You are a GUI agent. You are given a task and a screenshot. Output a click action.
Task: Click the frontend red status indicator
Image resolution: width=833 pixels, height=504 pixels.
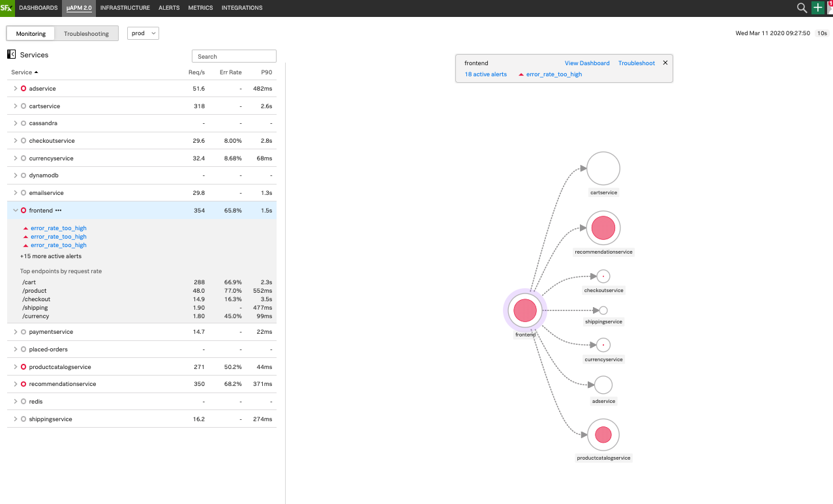[x=23, y=211]
